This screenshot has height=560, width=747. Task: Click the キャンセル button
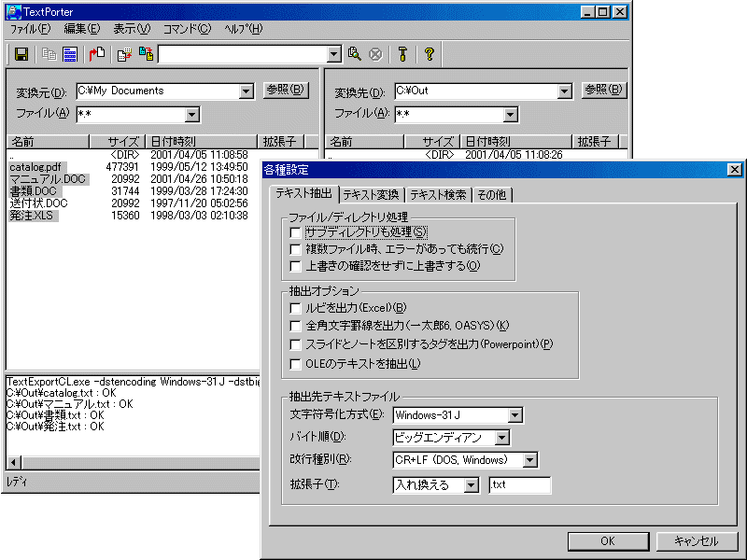697,541
